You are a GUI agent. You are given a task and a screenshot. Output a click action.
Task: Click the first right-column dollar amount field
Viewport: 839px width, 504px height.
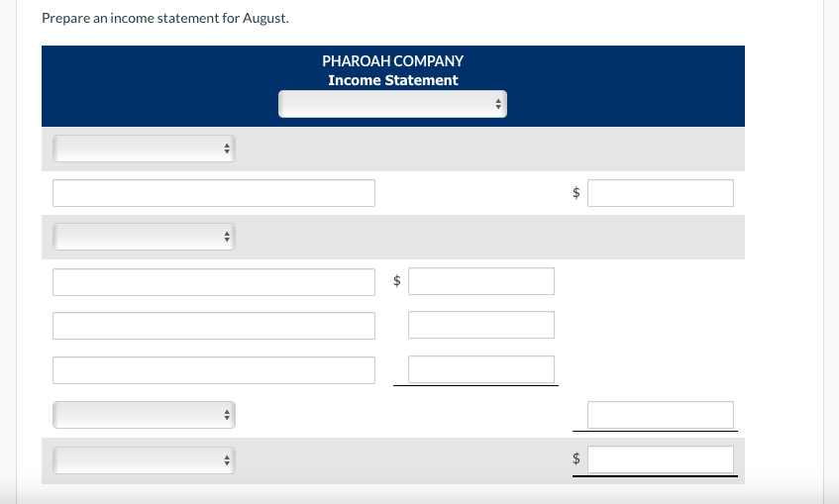pyautogui.click(x=661, y=193)
